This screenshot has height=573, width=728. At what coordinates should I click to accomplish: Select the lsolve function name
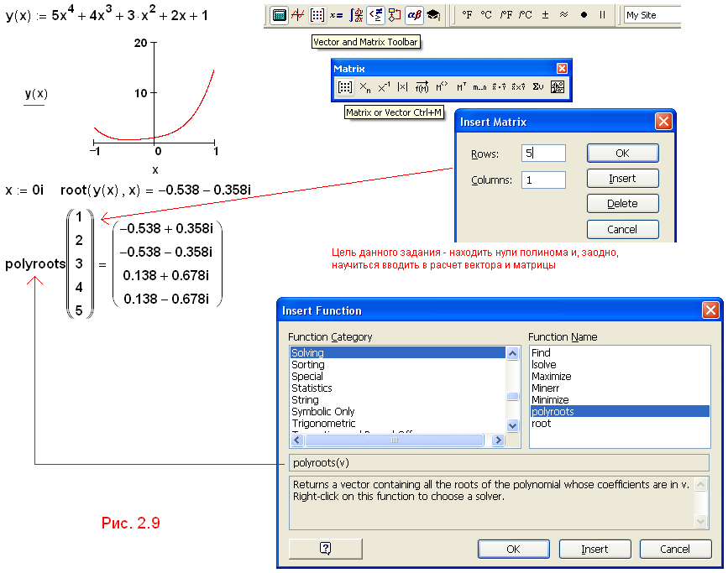pos(620,365)
